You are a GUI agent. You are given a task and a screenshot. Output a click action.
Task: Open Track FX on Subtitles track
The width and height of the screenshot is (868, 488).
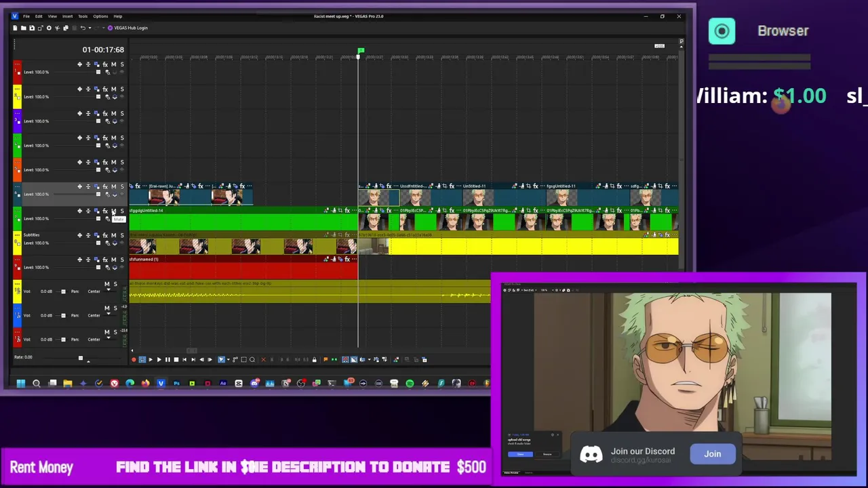point(105,235)
